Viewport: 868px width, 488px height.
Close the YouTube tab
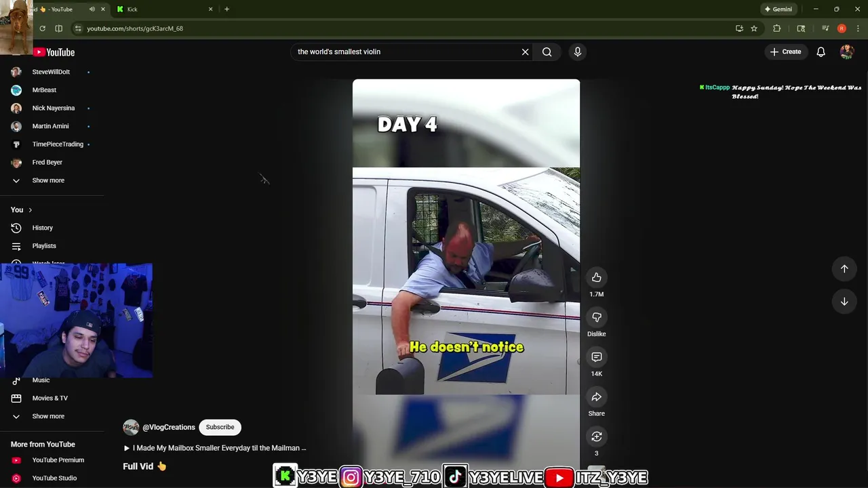coord(103,9)
